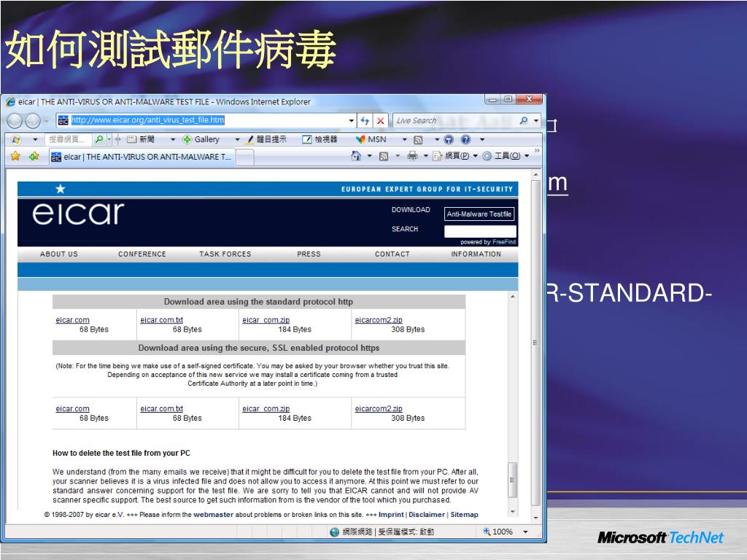Click the zoom magnifier icon in status bar
747x560 pixels.
tap(487, 532)
